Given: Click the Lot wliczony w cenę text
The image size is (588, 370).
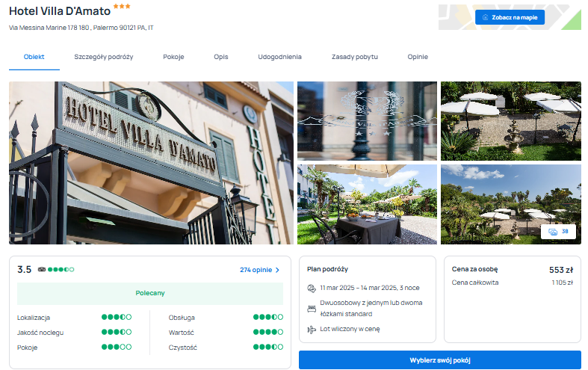Looking at the screenshot, I should point(350,329).
